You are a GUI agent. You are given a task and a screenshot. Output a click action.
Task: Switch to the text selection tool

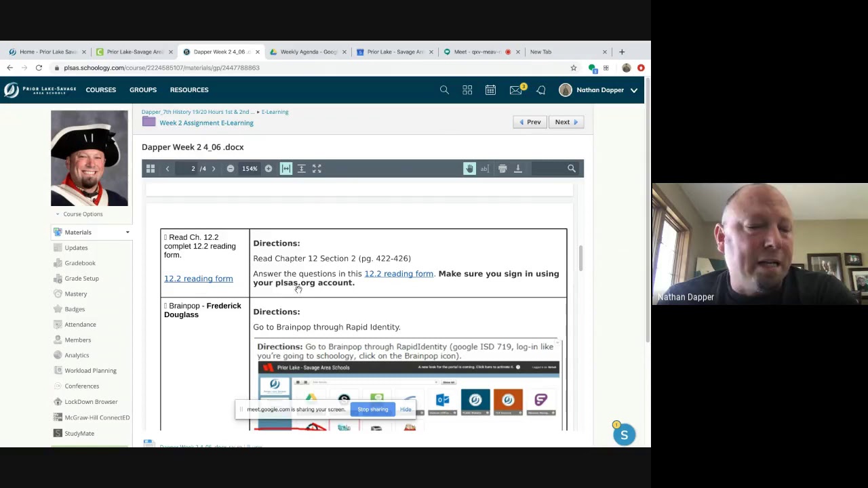[485, 169]
